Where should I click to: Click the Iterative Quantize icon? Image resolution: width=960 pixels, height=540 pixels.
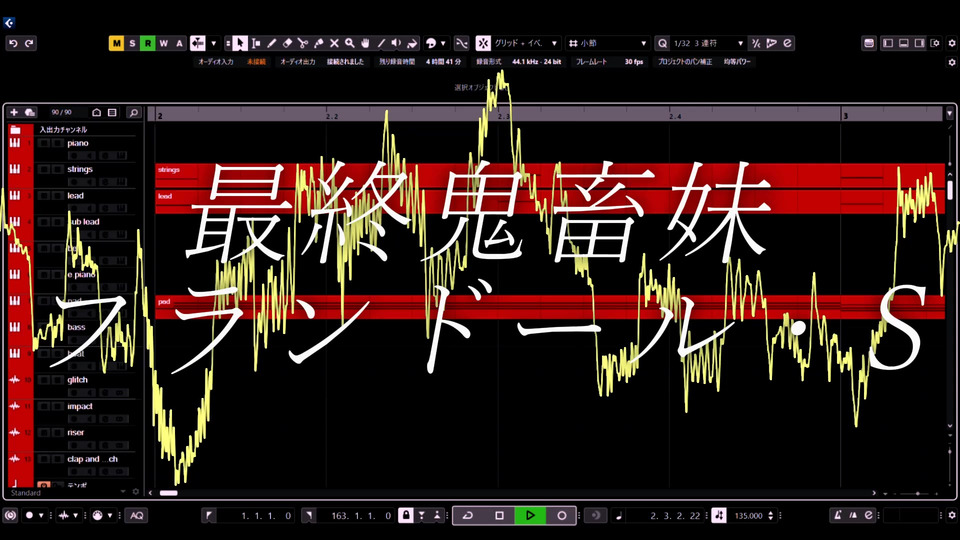pyautogui.click(x=756, y=43)
